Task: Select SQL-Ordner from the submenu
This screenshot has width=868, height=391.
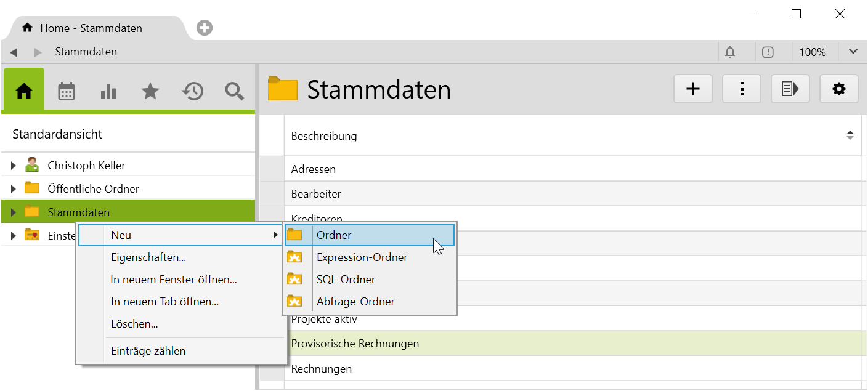Action: point(346,280)
